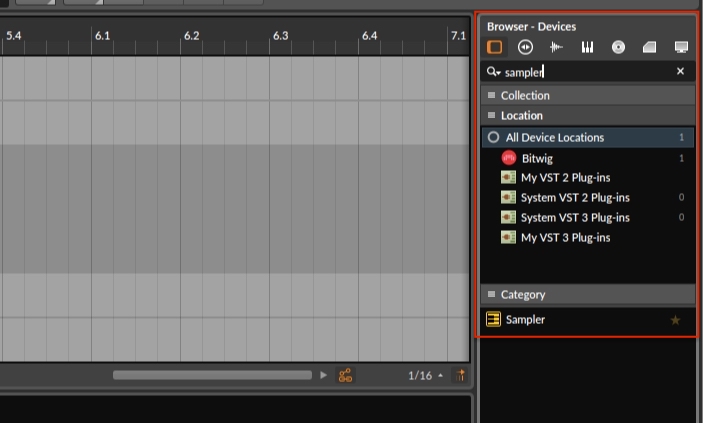Click the search field containing sampler
Viewport: 703px width, 423px height.
coord(587,72)
